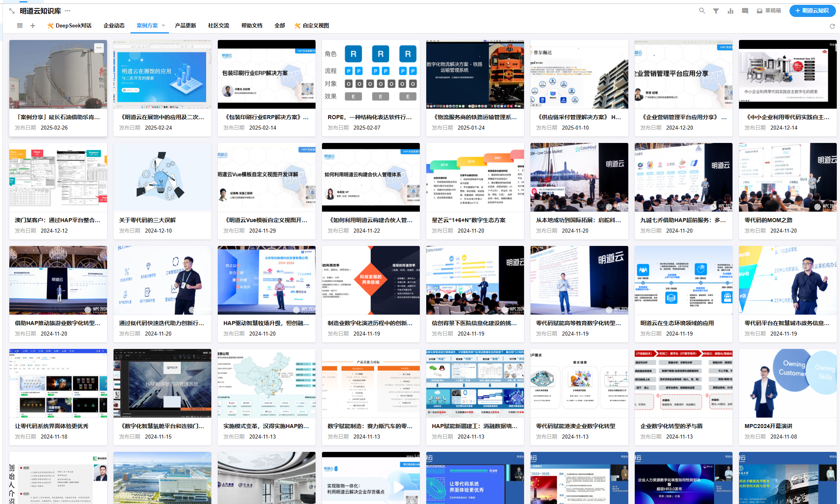Open the search icon in top toolbar
Image resolution: width=840 pixels, height=504 pixels.
pyautogui.click(x=702, y=11)
